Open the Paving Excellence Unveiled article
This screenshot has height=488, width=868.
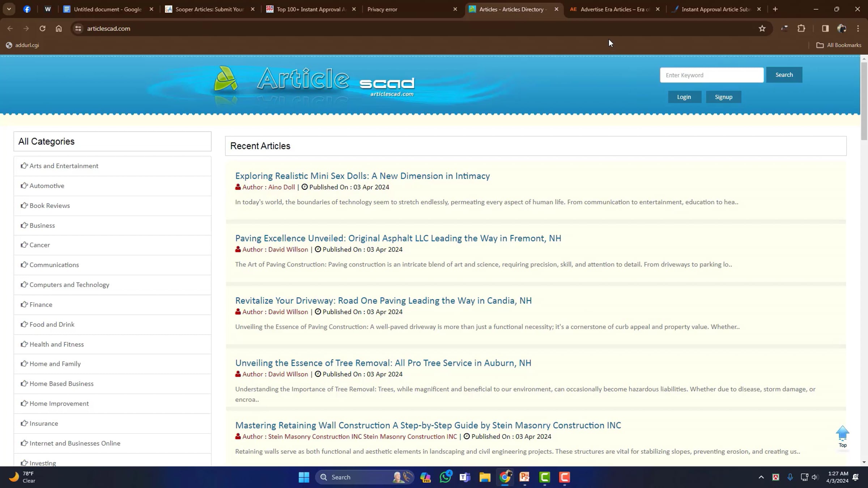point(398,238)
